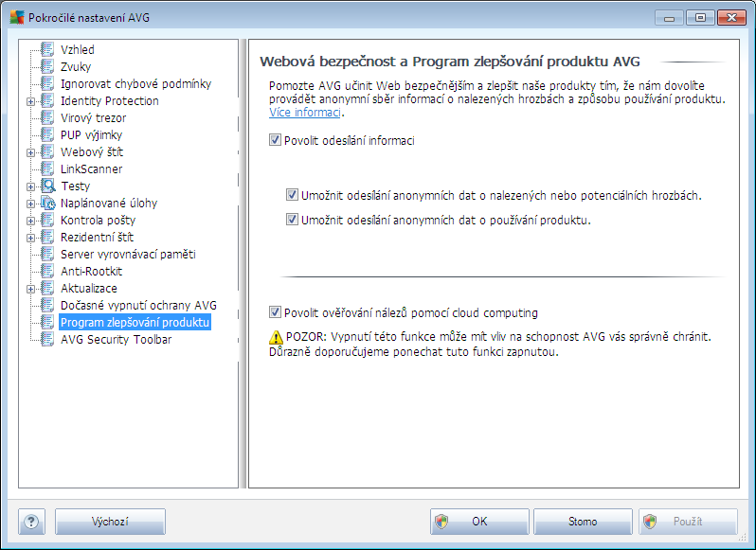This screenshot has height=550, width=756.
Task: Expand the Kontrola pošty tree node
Action: tap(31, 222)
